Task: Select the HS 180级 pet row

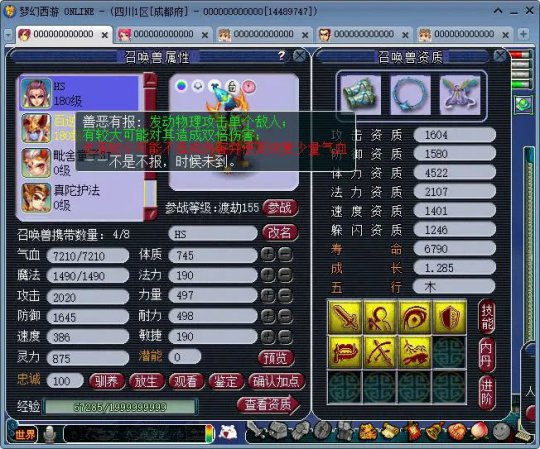Action: click(x=80, y=93)
